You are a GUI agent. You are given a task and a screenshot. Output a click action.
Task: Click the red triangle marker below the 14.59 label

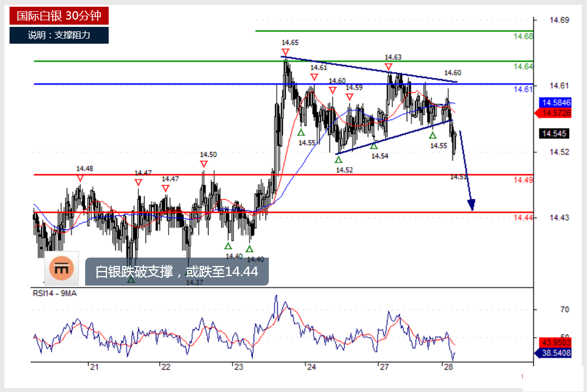(x=350, y=97)
